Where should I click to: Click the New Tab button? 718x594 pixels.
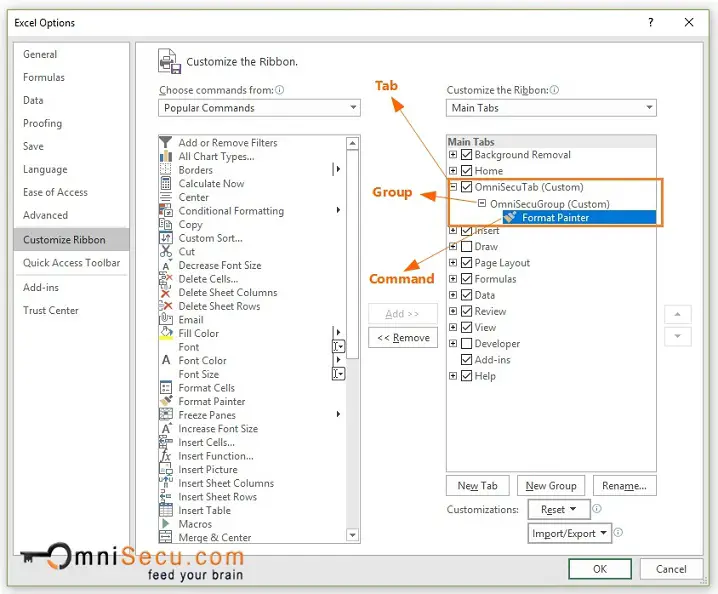(x=478, y=486)
